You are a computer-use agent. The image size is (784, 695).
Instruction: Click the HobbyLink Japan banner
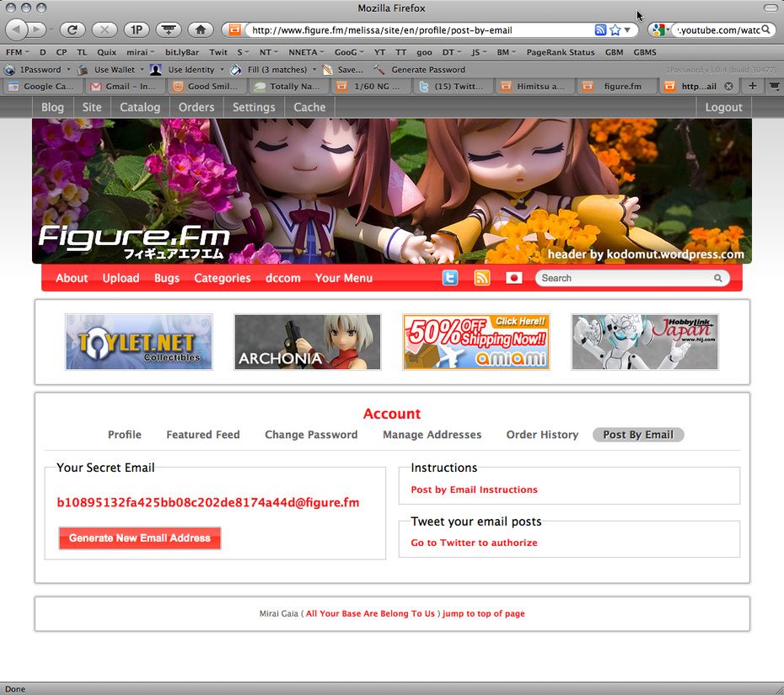click(x=645, y=342)
